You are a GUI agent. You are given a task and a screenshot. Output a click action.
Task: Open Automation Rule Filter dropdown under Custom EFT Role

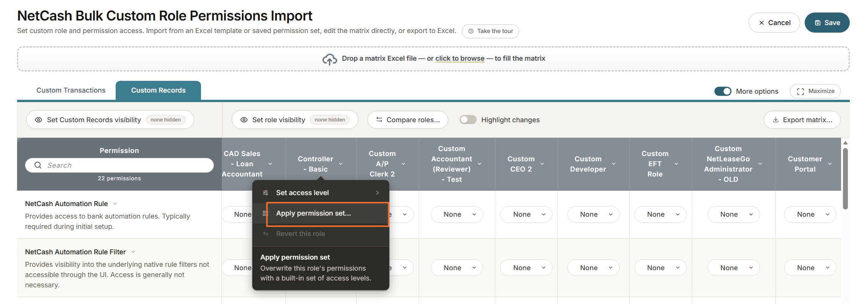(x=660, y=268)
